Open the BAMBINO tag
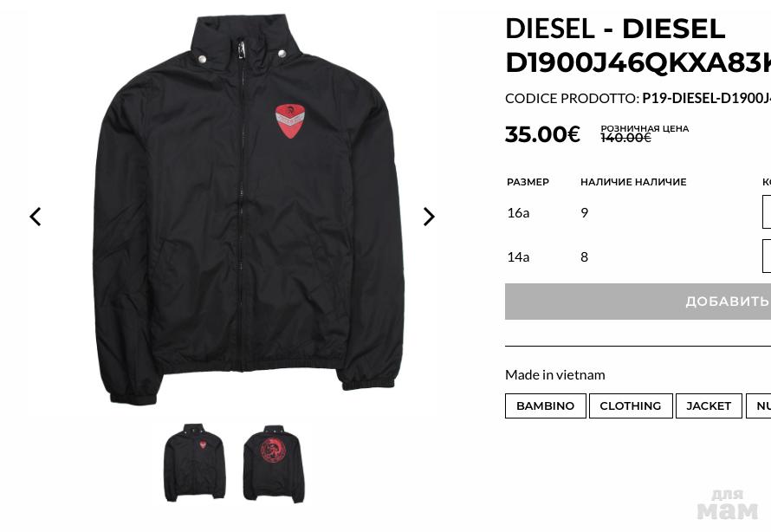 [545, 406]
